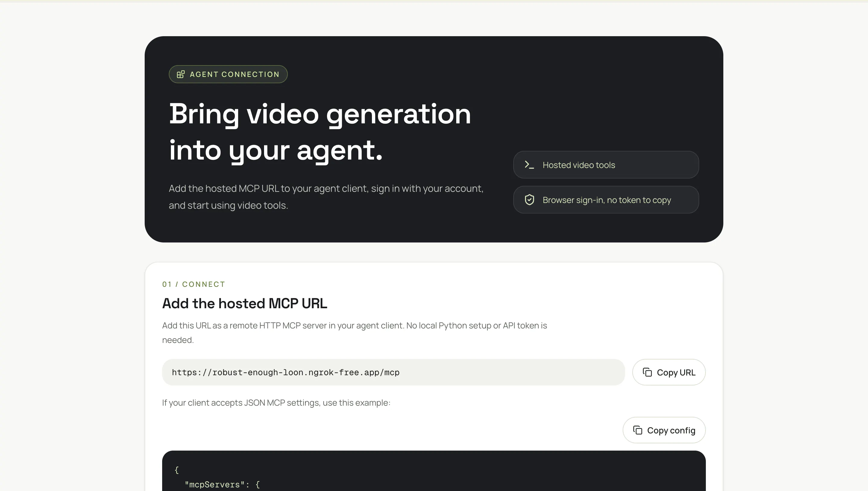
Task: Click the copy icon in Copy config
Action: point(637,430)
